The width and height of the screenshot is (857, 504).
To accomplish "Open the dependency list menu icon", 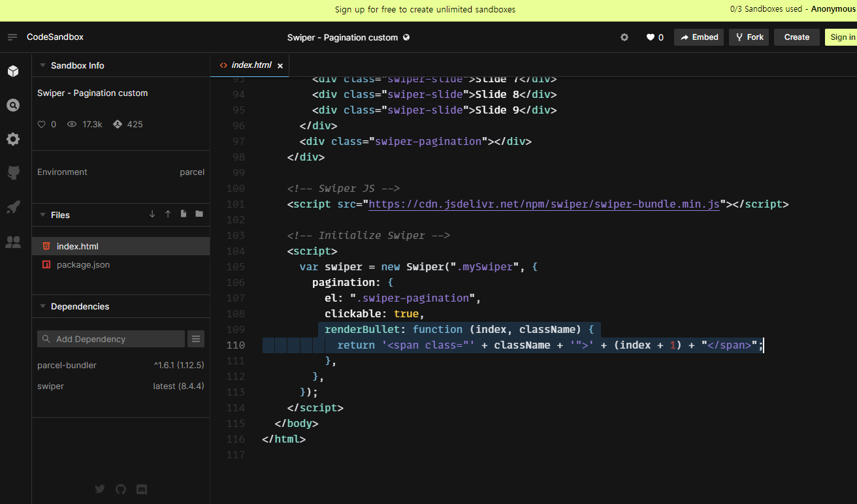I will [196, 339].
